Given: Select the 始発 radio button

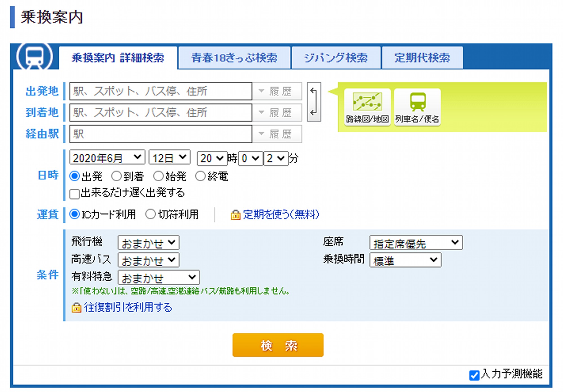Looking at the screenshot, I should (x=158, y=176).
